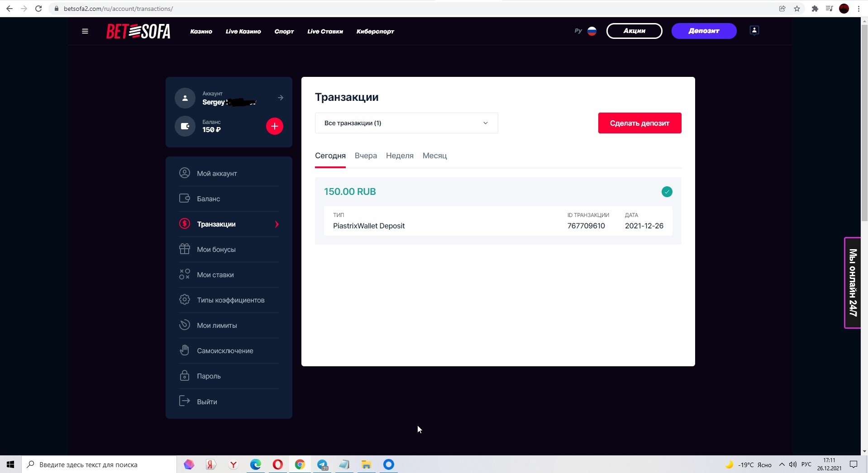Open Мои бонусы in sidebar
The image size is (868, 473).
216,250
